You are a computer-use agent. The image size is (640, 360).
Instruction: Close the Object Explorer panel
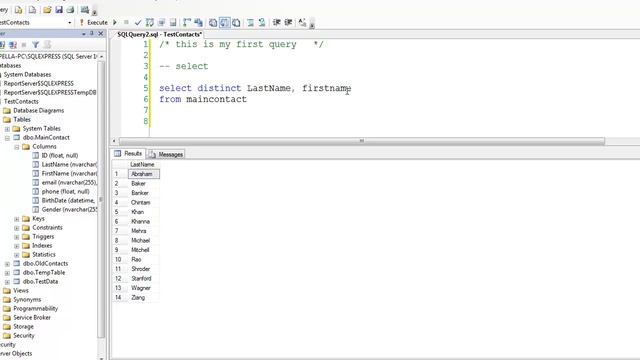point(100,33)
